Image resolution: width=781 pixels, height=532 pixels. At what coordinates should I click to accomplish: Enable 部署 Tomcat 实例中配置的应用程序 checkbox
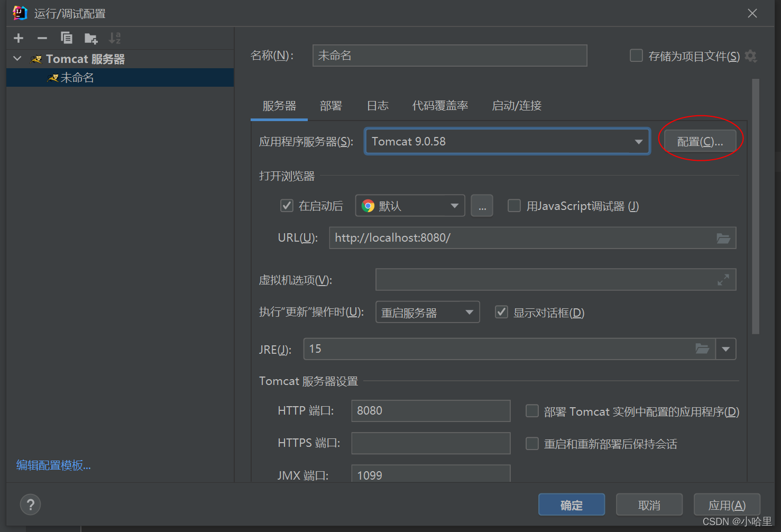coord(532,411)
